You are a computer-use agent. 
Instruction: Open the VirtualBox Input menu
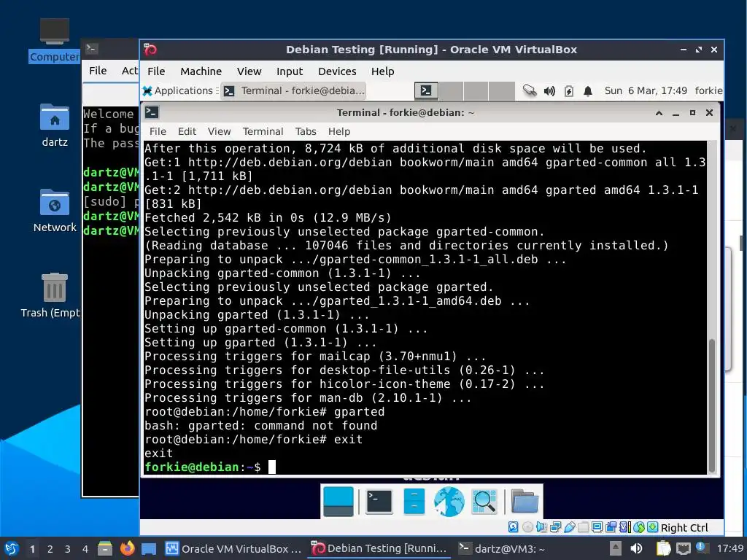tap(290, 71)
